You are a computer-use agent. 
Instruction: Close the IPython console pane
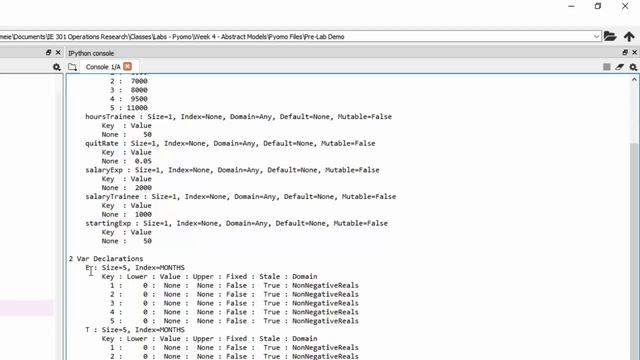click(x=634, y=53)
